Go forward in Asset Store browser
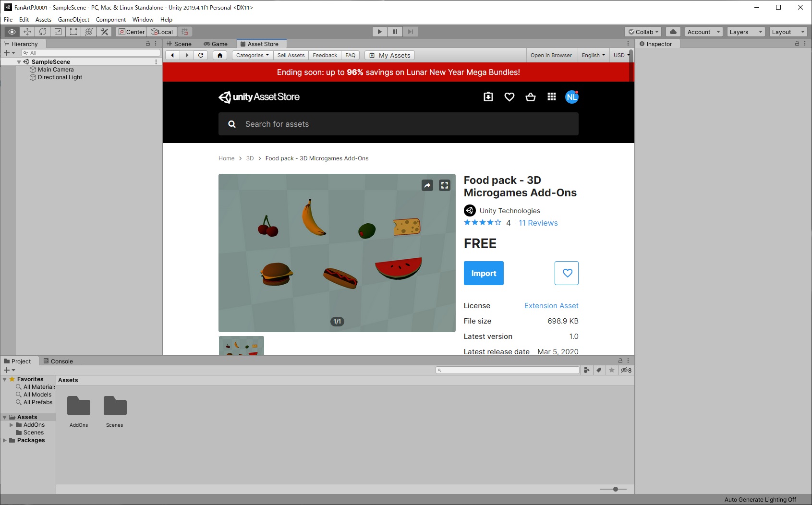This screenshot has height=505, width=812. coord(187,55)
